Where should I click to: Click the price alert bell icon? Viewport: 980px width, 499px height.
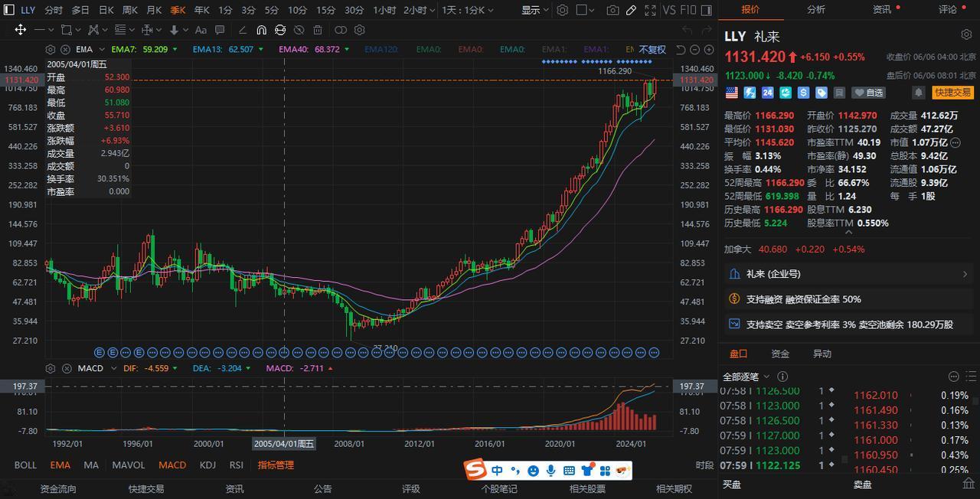click(918, 93)
